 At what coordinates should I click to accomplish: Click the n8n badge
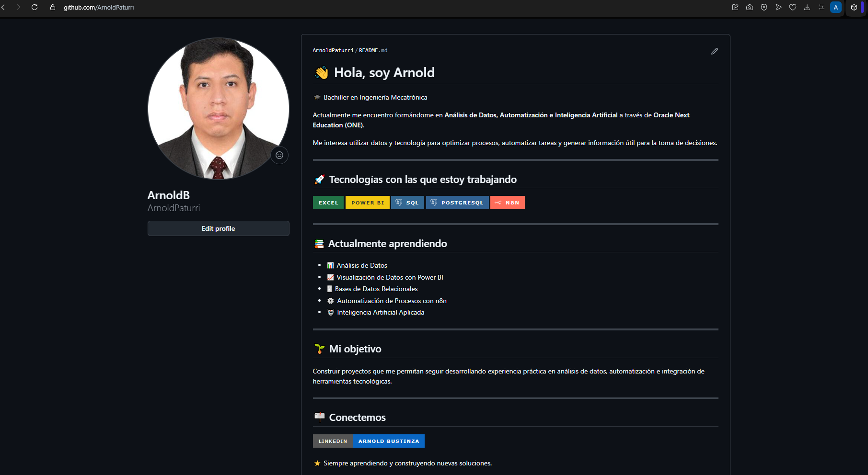[x=508, y=203]
